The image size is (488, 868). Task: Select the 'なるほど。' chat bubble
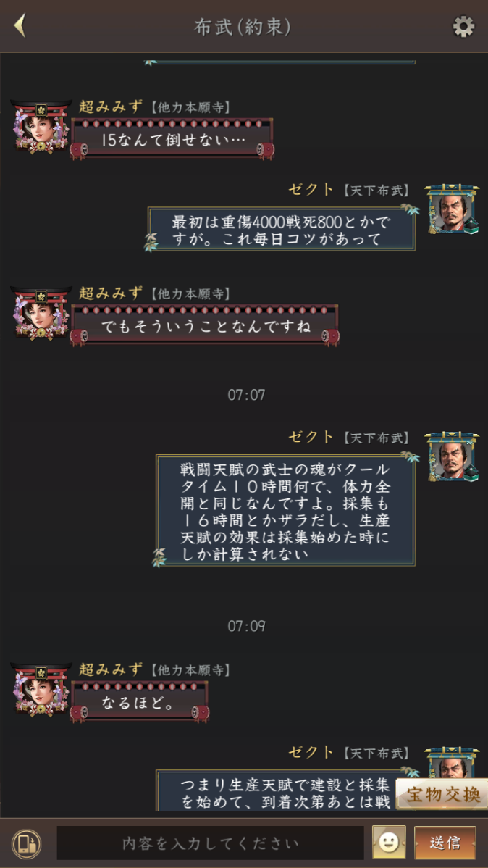pos(140,701)
